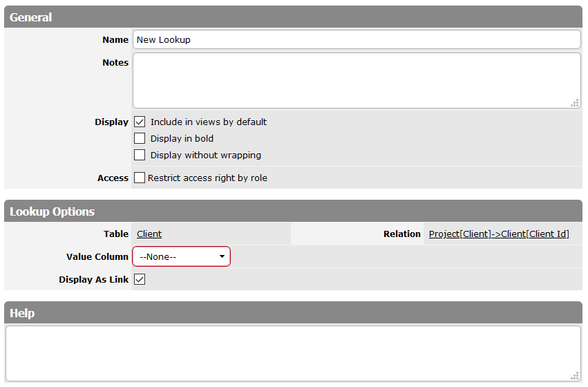This screenshot has height=387, width=588.
Task: Grab the Notes textarea resize handle
Action: point(574,103)
